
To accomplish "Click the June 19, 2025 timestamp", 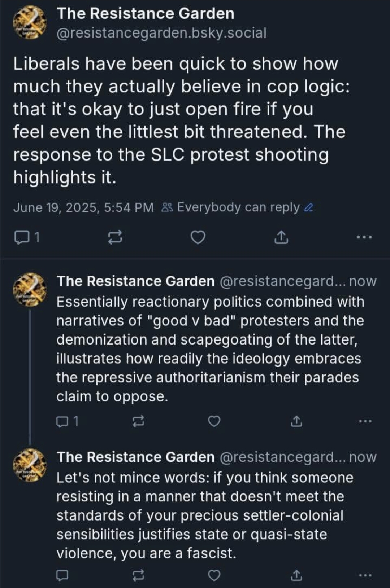I will click(x=83, y=207).
